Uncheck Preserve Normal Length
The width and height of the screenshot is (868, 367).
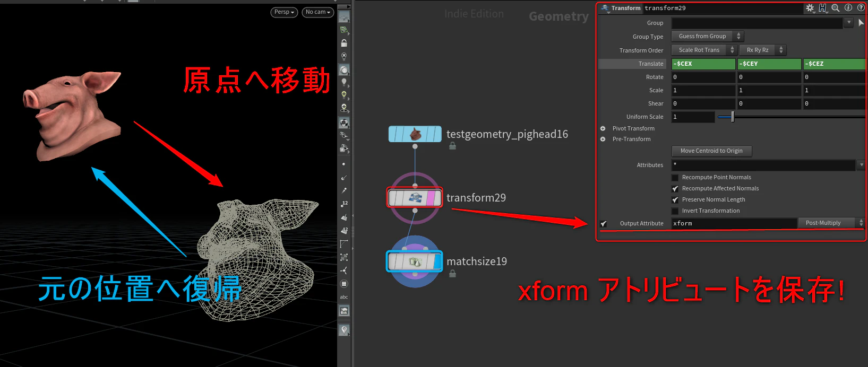(x=675, y=200)
